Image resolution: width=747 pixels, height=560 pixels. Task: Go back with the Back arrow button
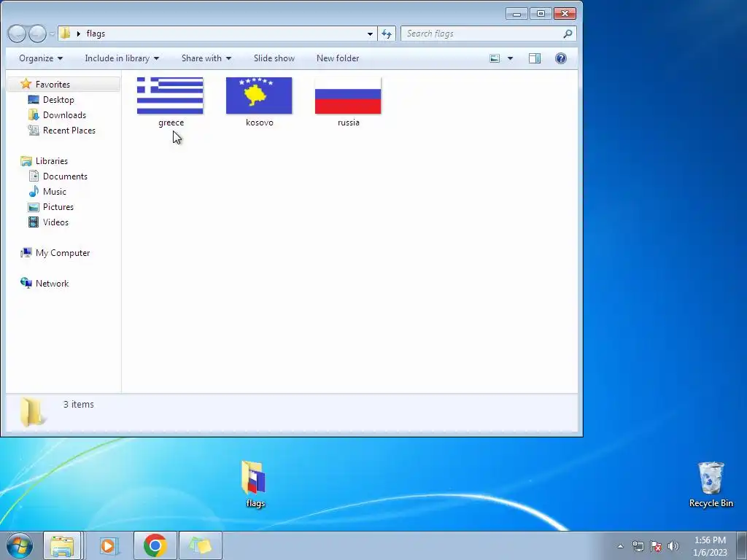[18, 34]
